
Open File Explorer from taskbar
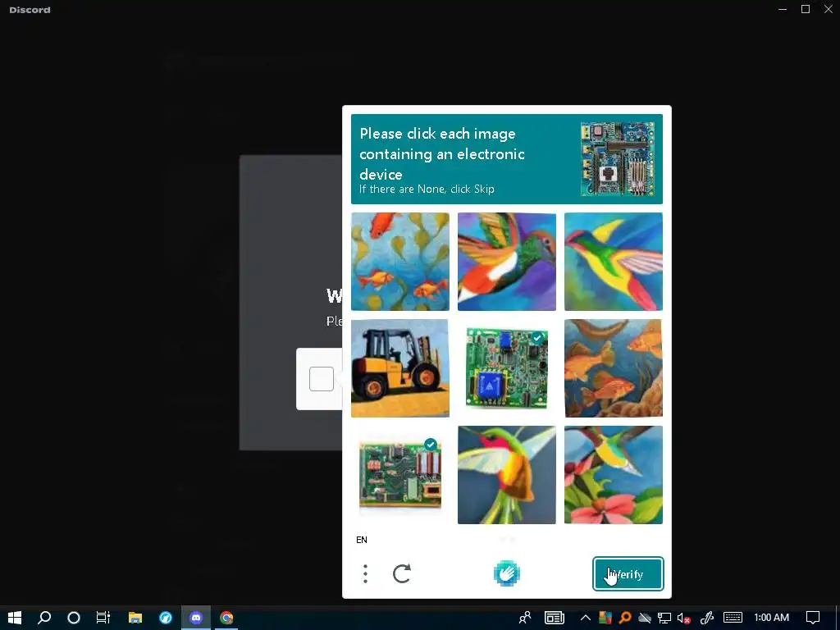pyautogui.click(x=135, y=618)
